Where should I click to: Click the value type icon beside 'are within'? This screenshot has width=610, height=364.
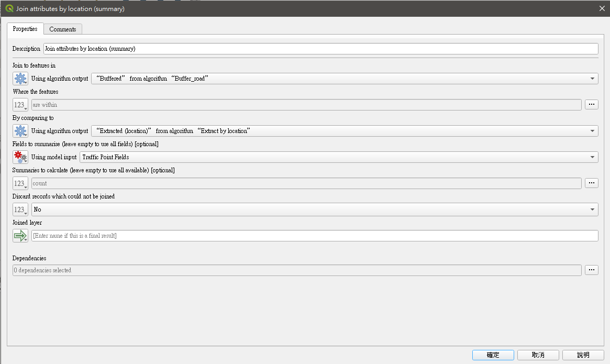pos(20,105)
